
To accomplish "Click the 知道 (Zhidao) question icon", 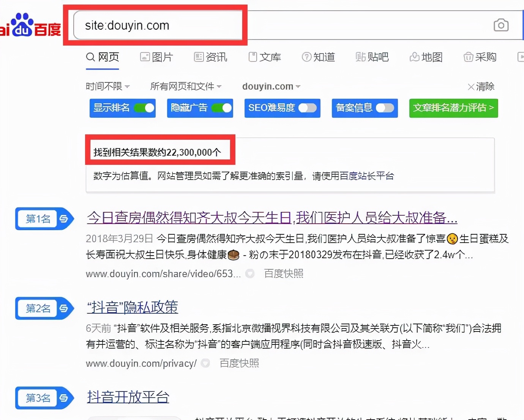I will pyautogui.click(x=306, y=57).
